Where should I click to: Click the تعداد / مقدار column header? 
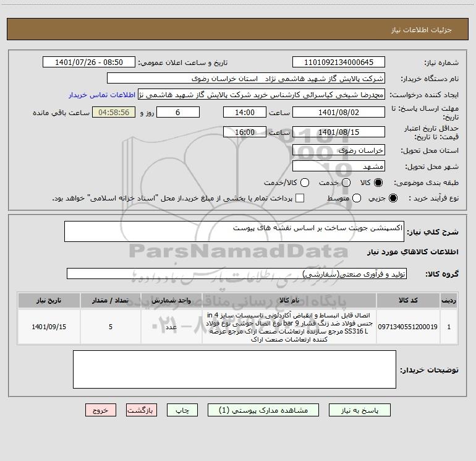pos(111,301)
